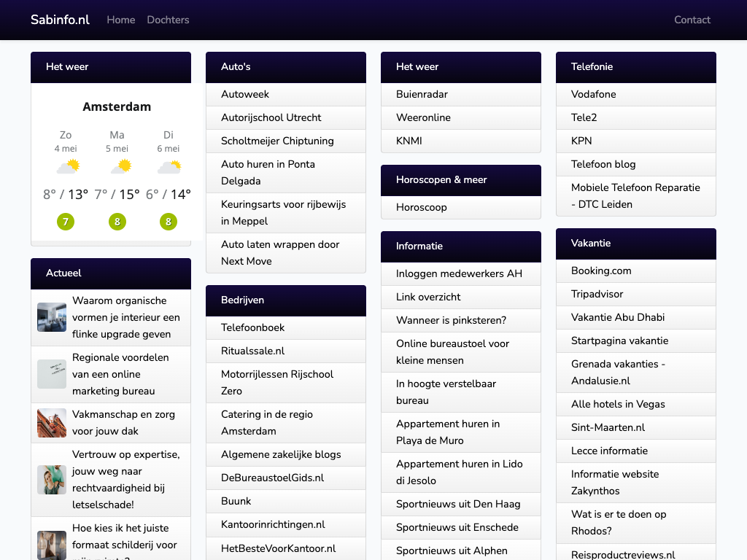Visit the Vodafone link
747x560 pixels.
coord(593,94)
